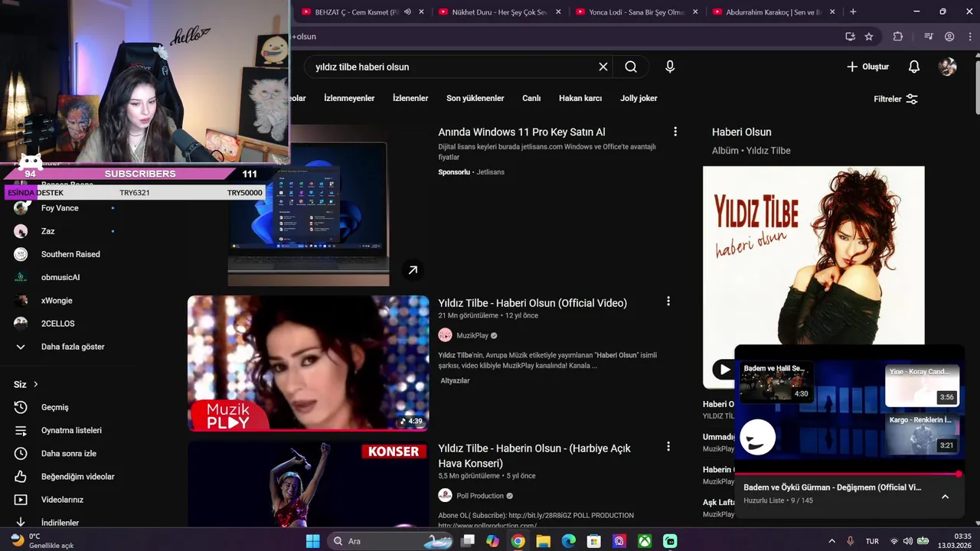Click the Oluştur create button
980x551 pixels.
coord(867,67)
